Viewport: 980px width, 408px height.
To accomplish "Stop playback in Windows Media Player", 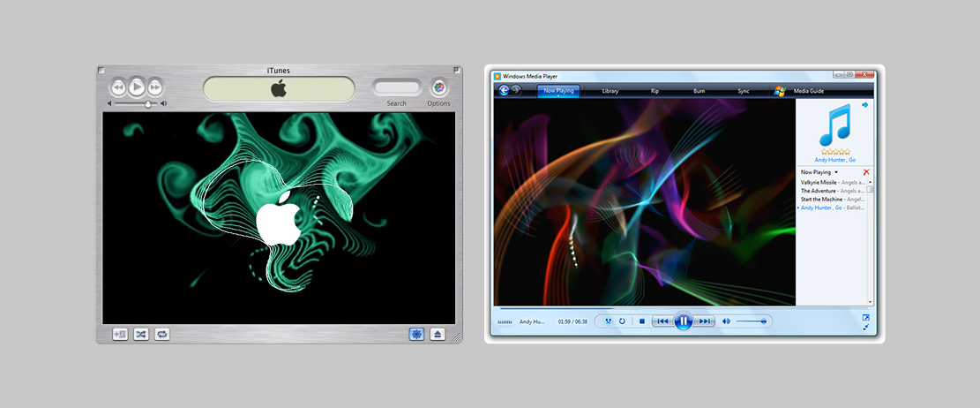I will (x=642, y=321).
